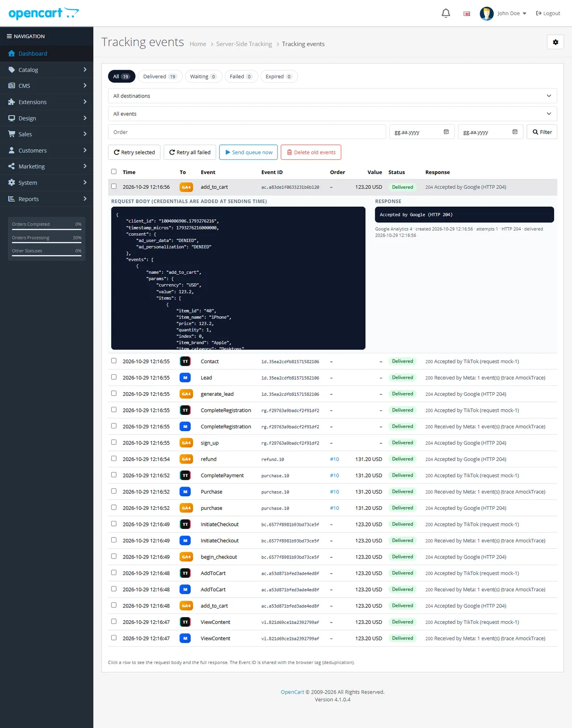Check the expanded add_to_cart row checkbox at 12:16:56
This screenshot has width=572, height=728.
[114, 186]
